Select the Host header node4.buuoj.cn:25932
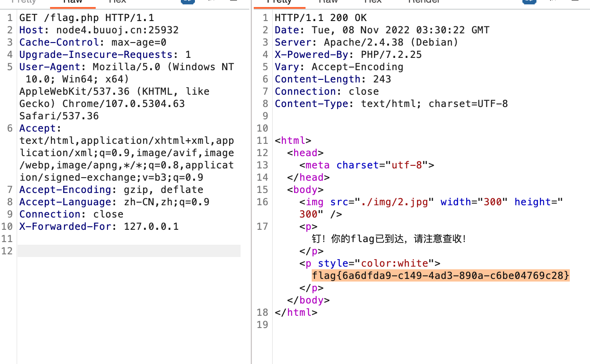Image resolution: width=590 pixels, height=364 pixels. point(99,30)
